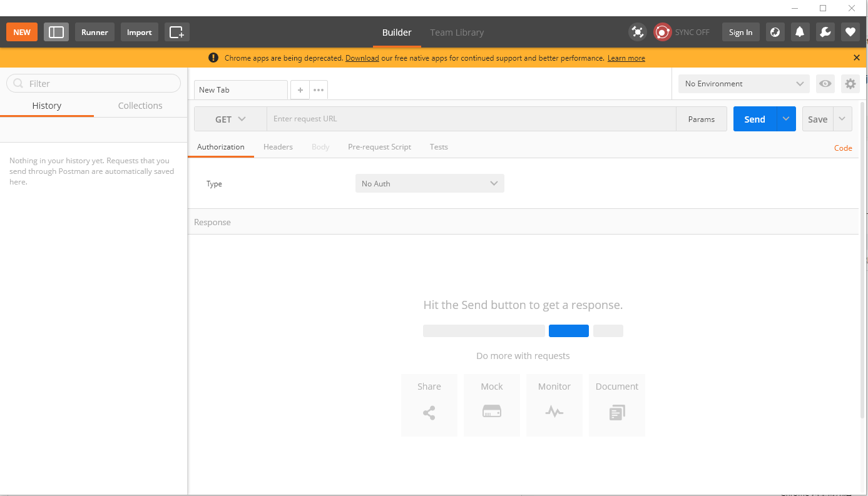The width and height of the screenshot is (868, 496).
Task: Open manage environments gear icon
Action: click(x=850, y=84)
